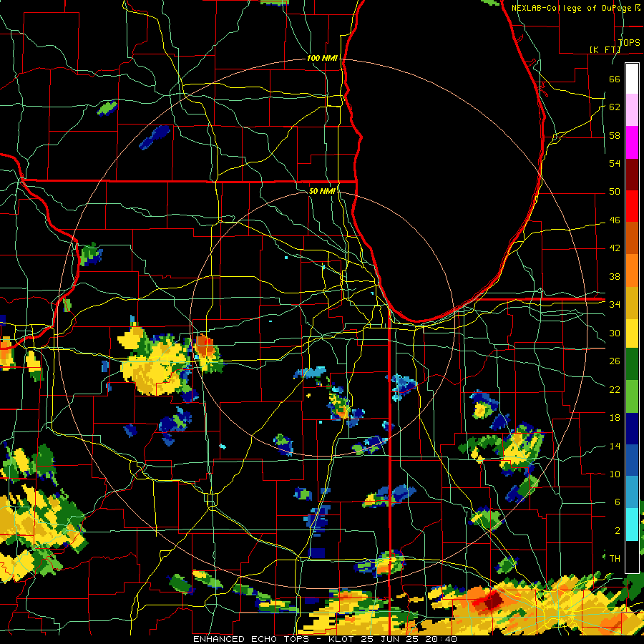Screen dimensions: 644x644
Task: Select the medium blue legend swatch
Action: (x=632, y=460)
